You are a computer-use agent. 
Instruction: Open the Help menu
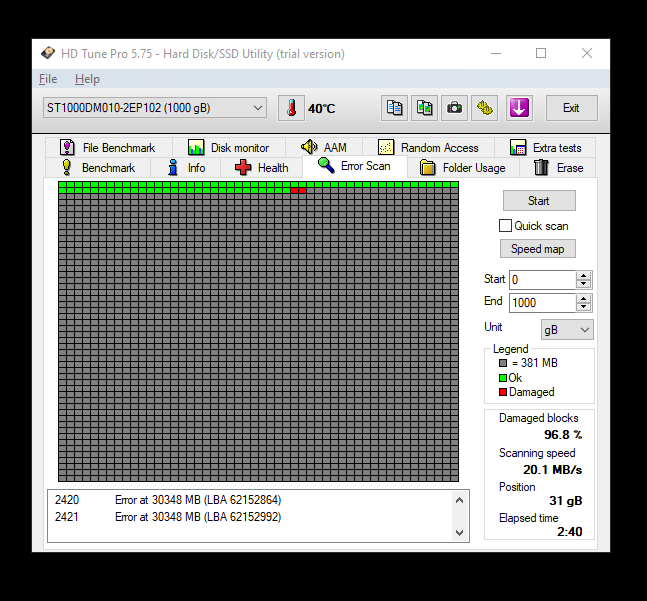(x=87, y=79)
